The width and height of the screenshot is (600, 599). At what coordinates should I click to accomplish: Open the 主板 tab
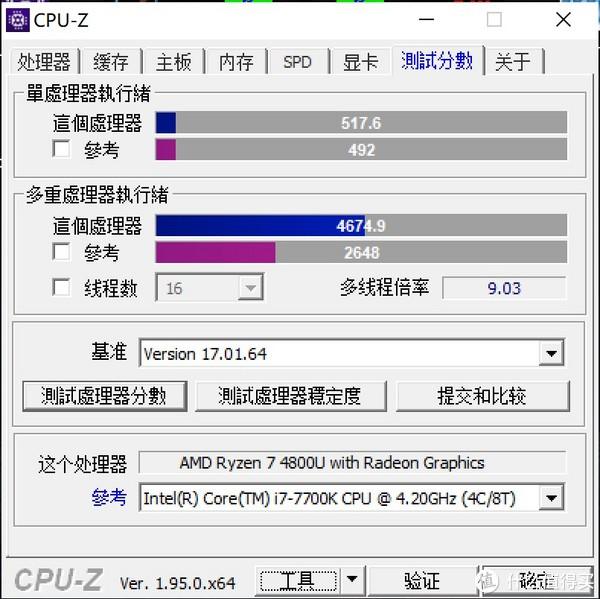(174, 62)
